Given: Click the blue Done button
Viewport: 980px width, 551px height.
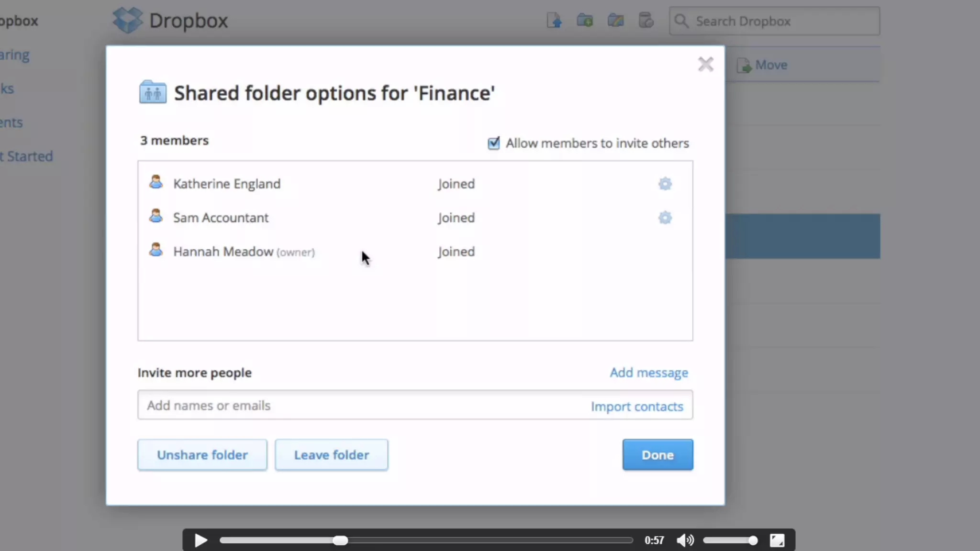Looking at the screenshot, I should point(657,455).
